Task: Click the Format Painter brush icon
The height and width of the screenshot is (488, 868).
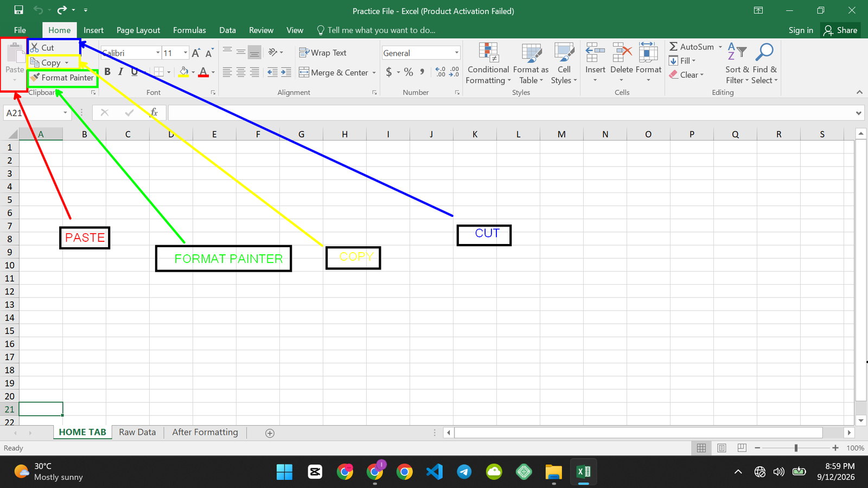Action: tap(35, 78)
